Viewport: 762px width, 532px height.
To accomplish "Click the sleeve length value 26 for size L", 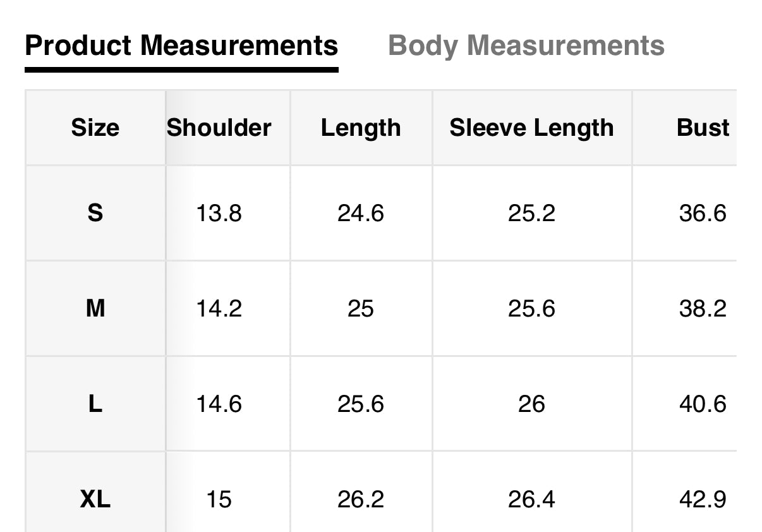I will click(x=531, y=404).
